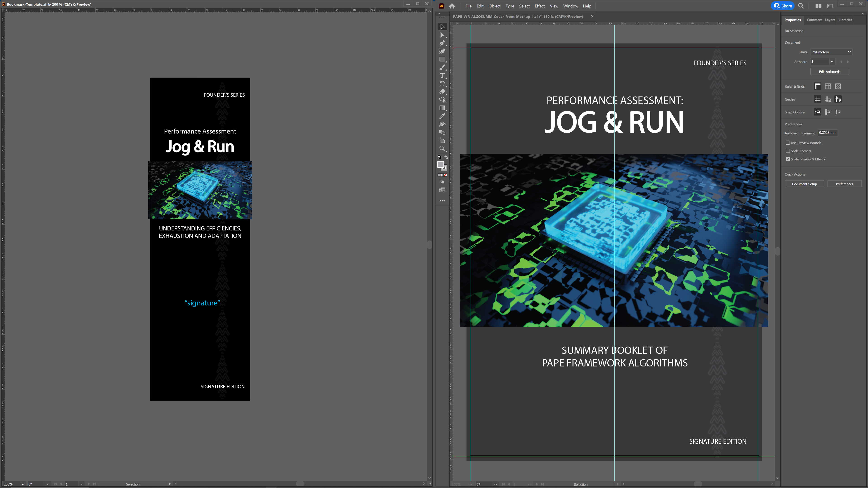
Task: Click the Illustrator Home icon
Action: pos(452,6)
